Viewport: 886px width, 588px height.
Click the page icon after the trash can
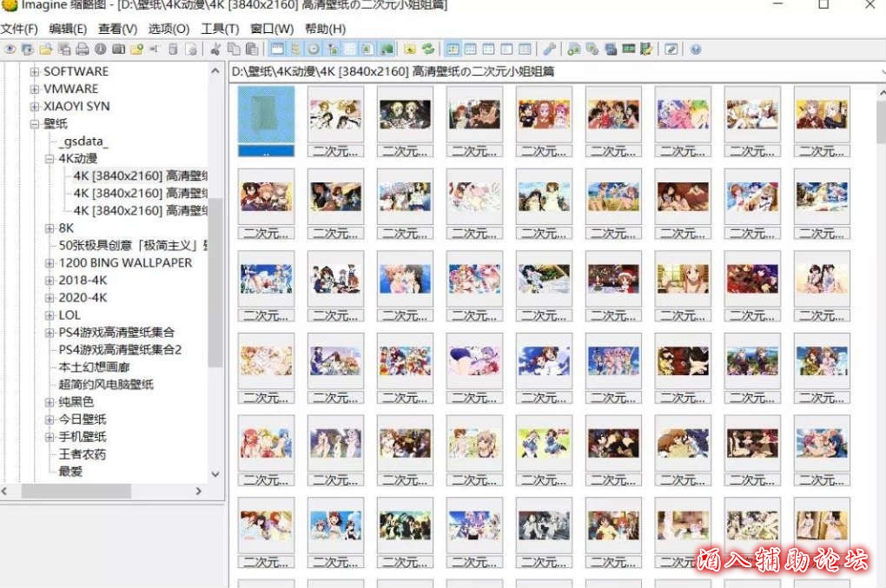point(191,50)
